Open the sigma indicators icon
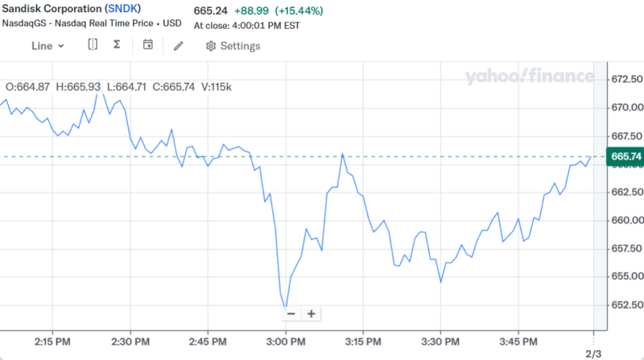 tap(117, 45)
